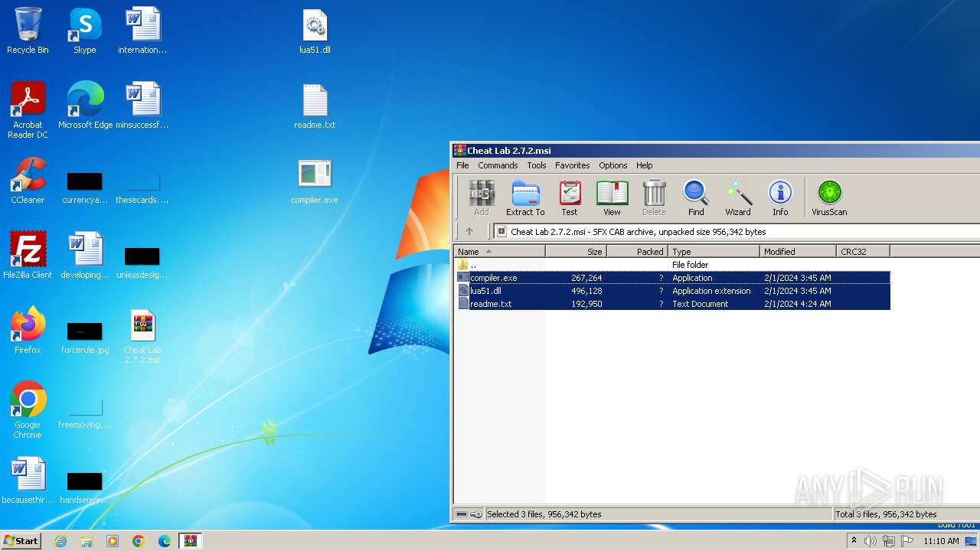Click WinRAR taskbar button

pos(190,541)
